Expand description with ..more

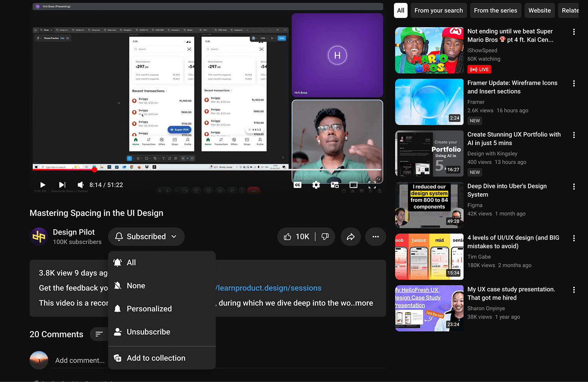tap(362, 303)
